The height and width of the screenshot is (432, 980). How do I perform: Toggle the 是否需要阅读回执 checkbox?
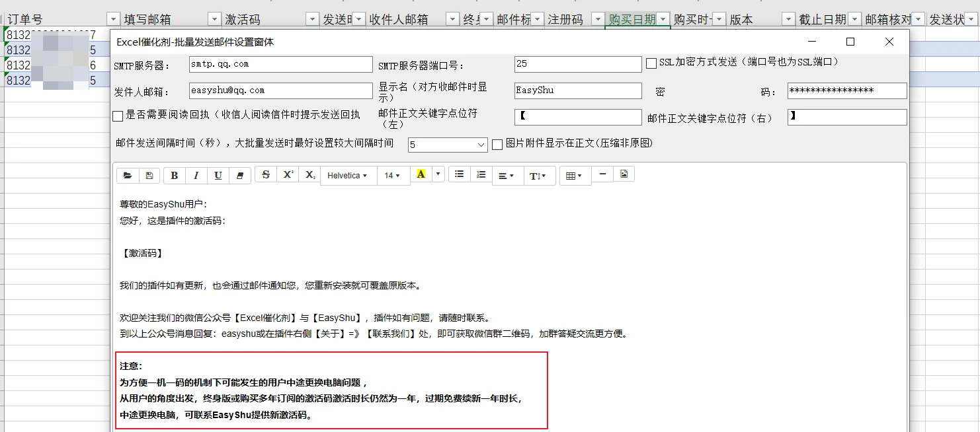tap(118, 116)
